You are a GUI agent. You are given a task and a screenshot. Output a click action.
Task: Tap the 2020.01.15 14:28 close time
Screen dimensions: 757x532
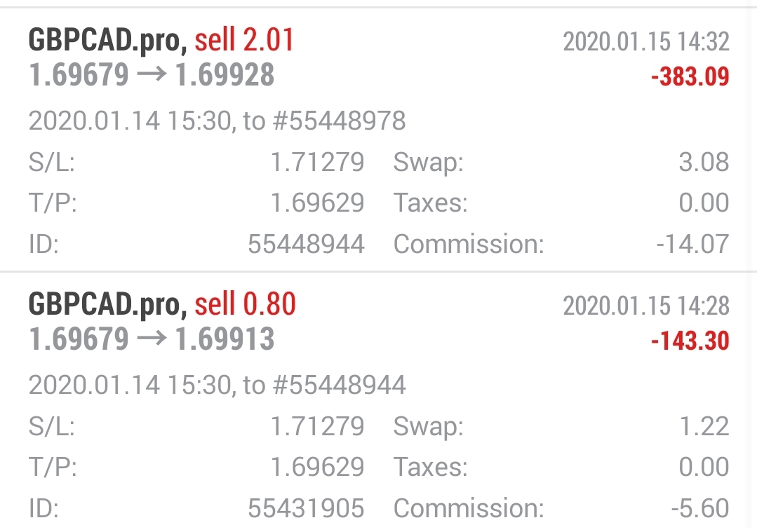(x=645, y=306)
